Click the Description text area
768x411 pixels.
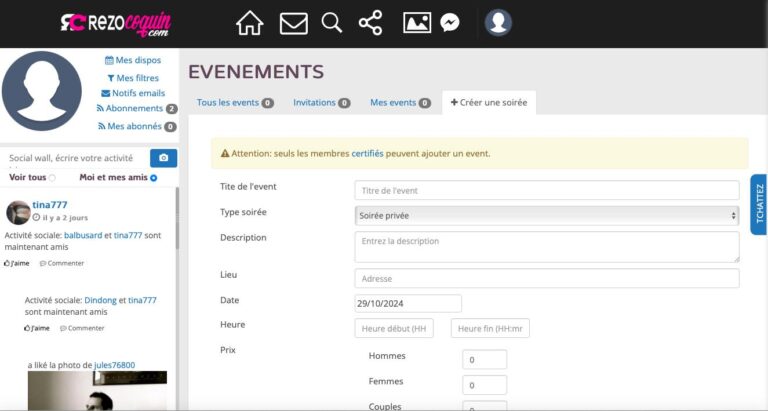pyautogui.click(x=547, y=247)
